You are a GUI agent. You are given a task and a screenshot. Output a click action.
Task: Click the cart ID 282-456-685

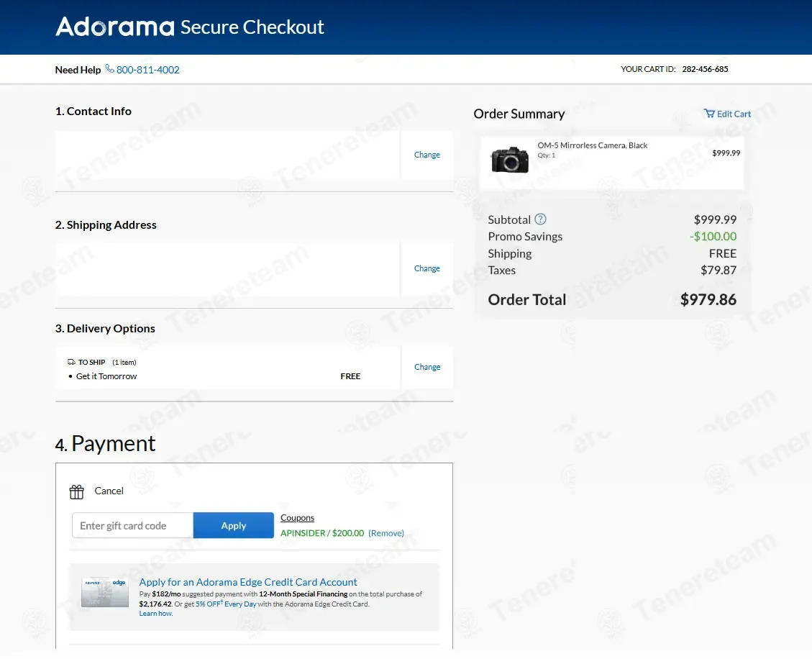click(x=705, y=69)
